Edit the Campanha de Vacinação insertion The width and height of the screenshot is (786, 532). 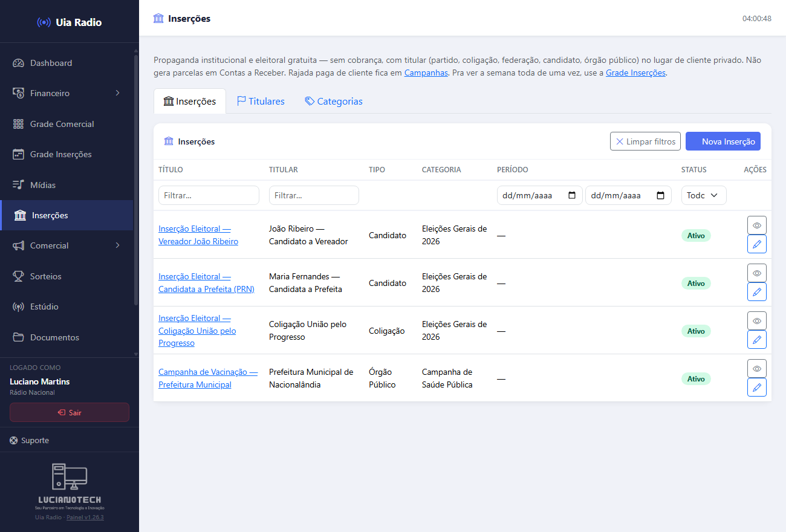(x=756, y=387)
